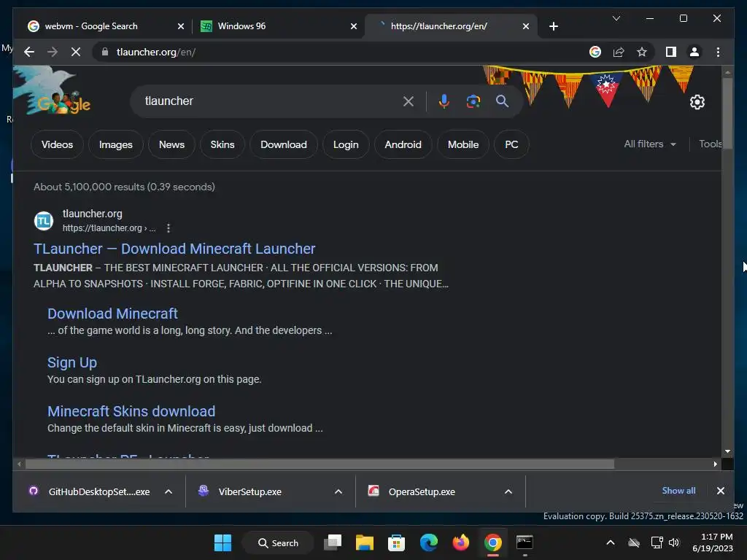
Task: Apply the PC filter chip
Action: pos(511,144)
